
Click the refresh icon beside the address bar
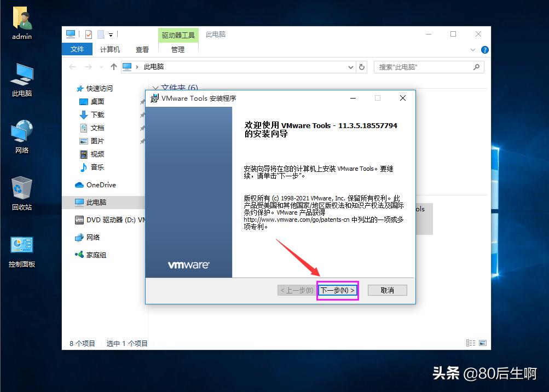361,67
